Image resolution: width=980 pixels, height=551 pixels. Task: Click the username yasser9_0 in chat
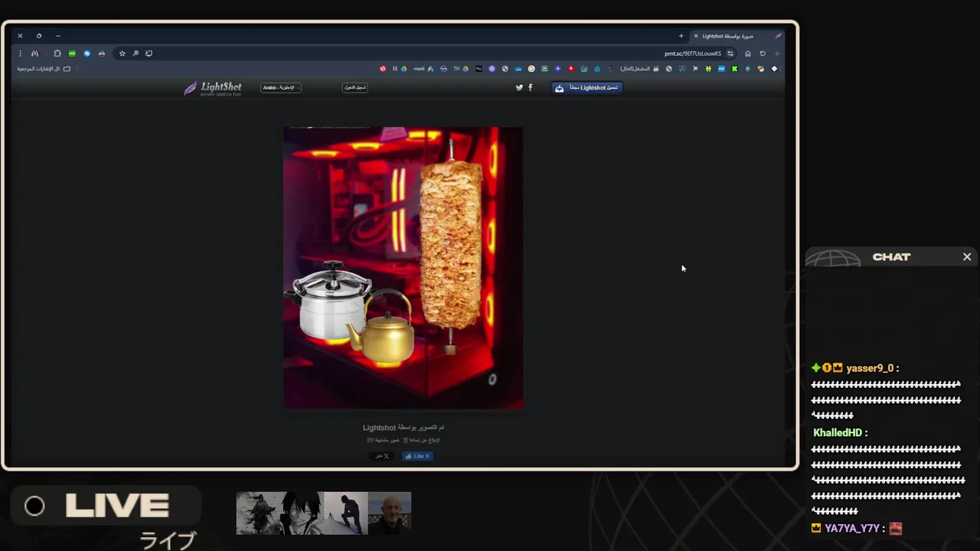[870, 368]
